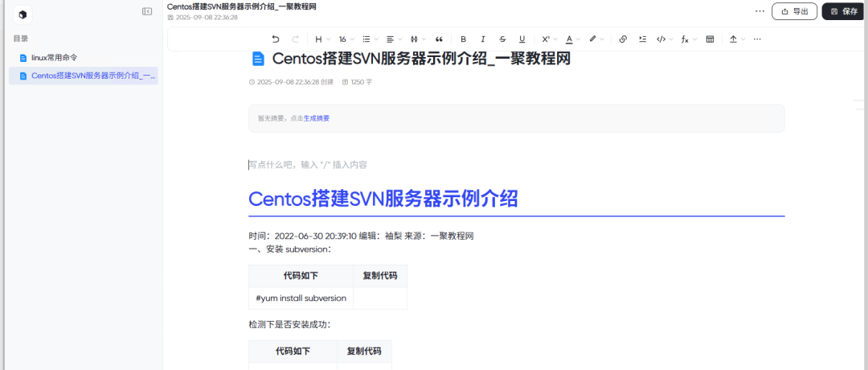Screen dimensions: 868x370
Task: Insert a hyperlink
Action: point(623,39)
